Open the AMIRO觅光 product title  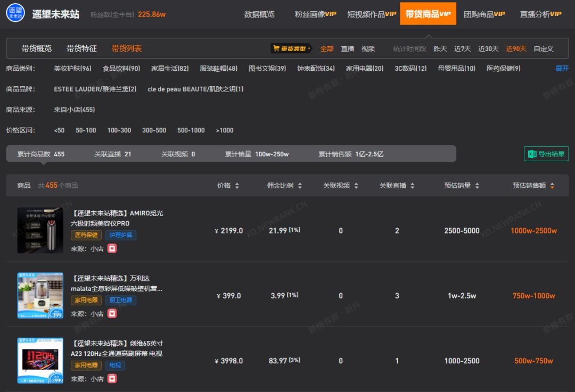tap(117, 219)
